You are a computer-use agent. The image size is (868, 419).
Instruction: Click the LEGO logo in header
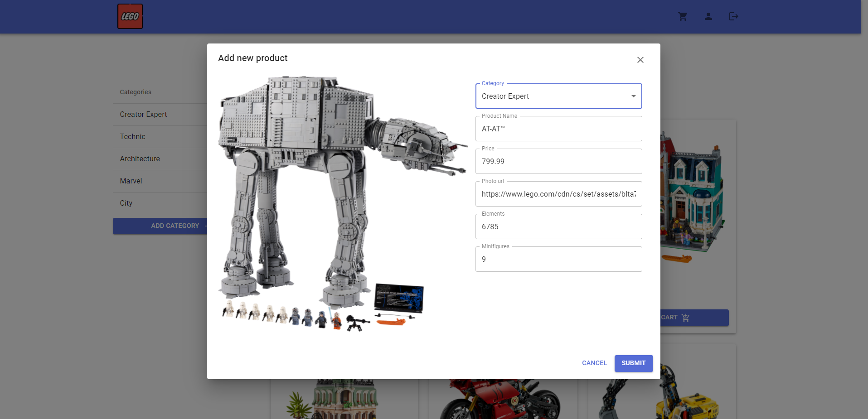tap(130, 16)
